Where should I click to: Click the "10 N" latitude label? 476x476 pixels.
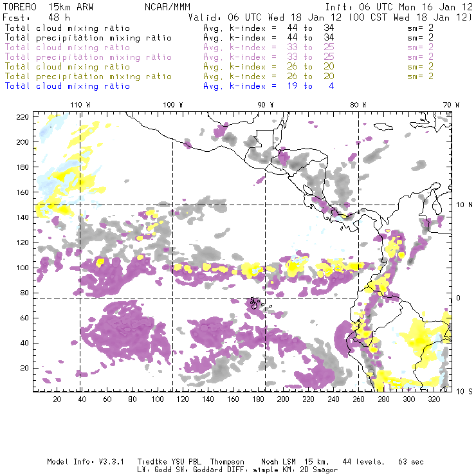(x=464, y=205)
